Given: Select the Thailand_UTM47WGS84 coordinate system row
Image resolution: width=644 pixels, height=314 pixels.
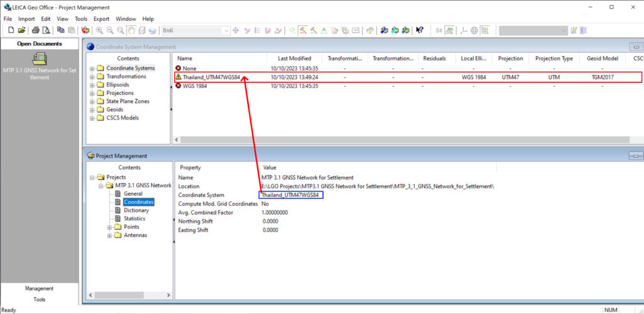Looking at the screenshot, I should pos(211,77).
